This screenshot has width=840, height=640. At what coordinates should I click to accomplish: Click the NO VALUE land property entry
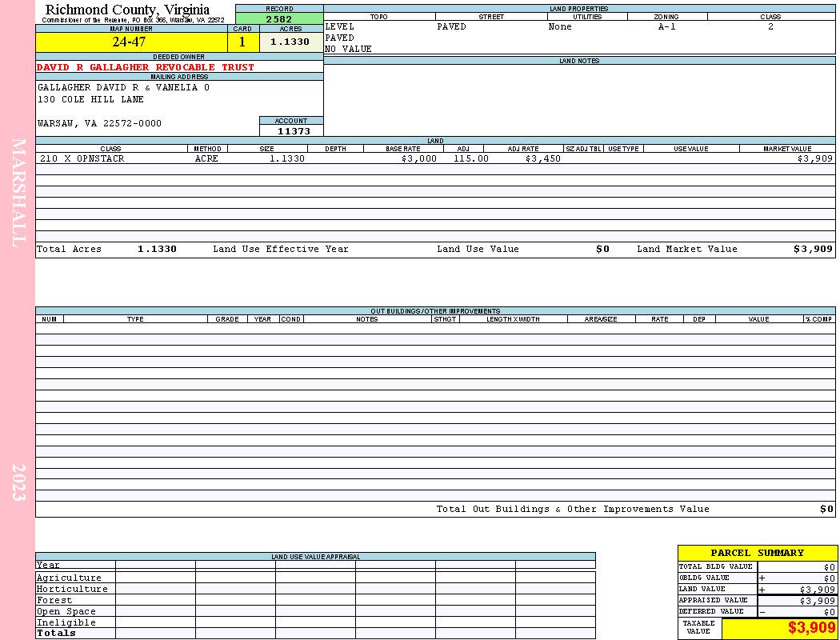pos(348,50)
